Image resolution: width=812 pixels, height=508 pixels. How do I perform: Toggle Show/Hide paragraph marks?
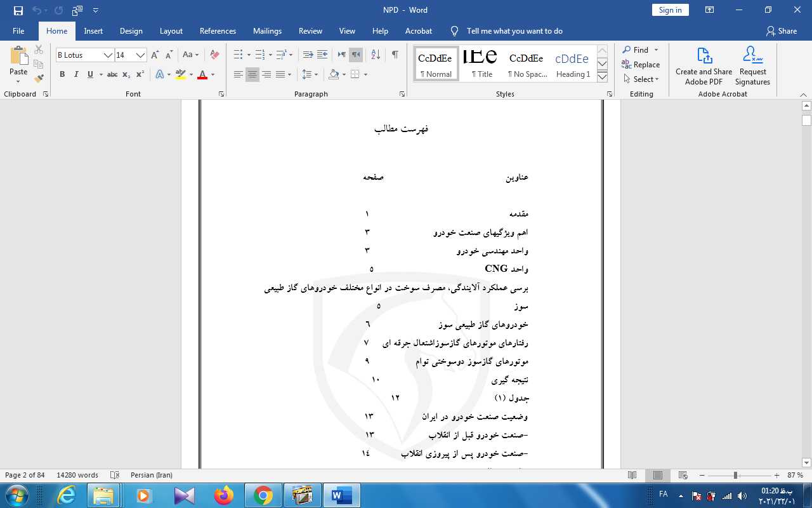[x=395, y=55]
